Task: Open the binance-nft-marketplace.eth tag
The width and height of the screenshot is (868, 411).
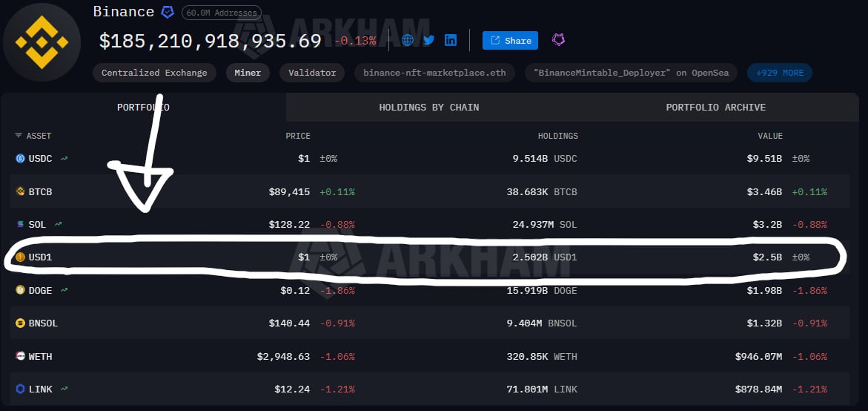Action: (434, 73)
